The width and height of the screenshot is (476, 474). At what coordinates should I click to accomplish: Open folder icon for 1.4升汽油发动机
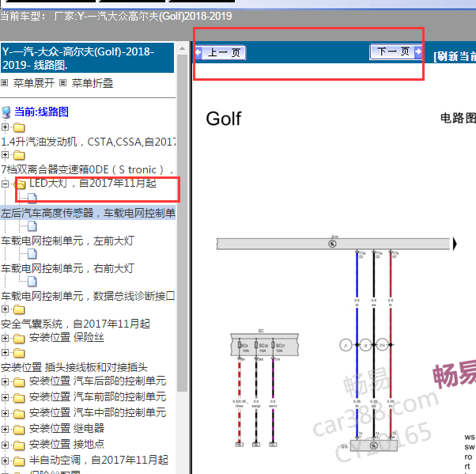(x=19, y=127)
